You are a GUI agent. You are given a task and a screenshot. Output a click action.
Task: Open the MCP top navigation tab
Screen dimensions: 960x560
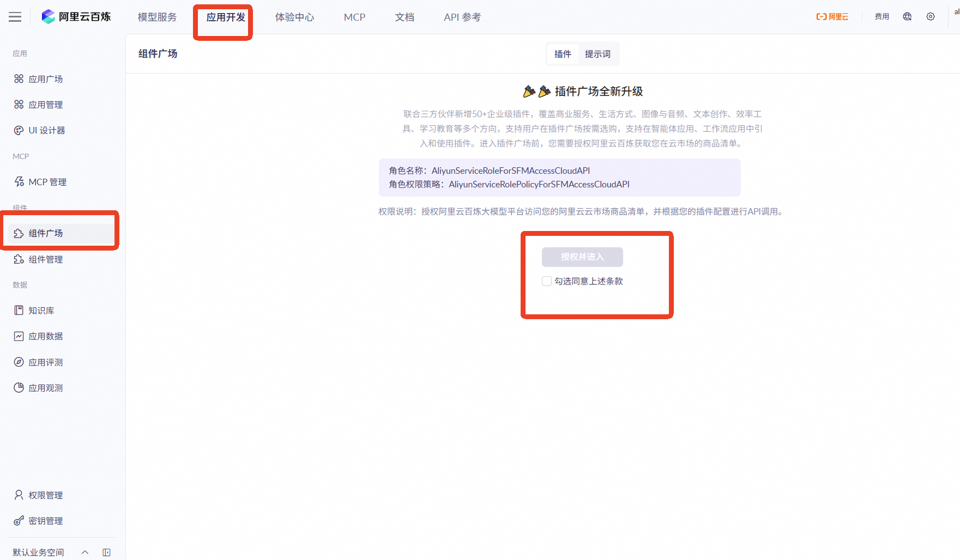(355, 17)
